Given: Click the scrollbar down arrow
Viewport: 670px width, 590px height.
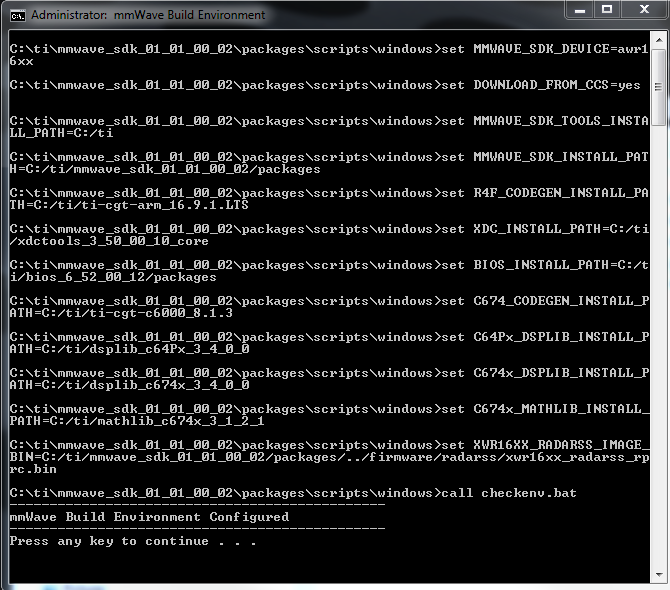Looking at the screenshot, I should pos(658,575).
